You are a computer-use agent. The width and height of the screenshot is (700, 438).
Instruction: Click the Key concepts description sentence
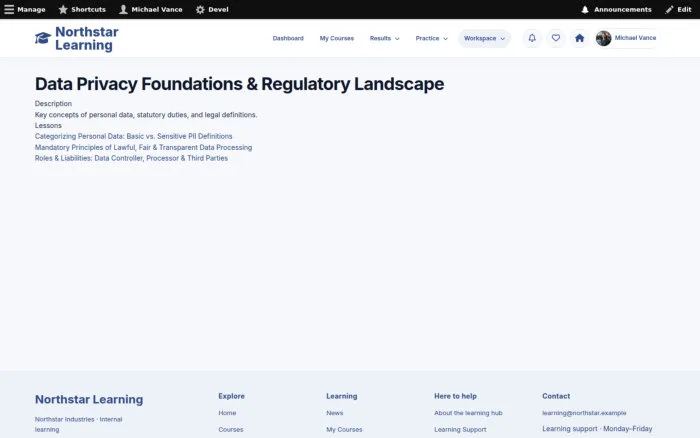[x=146, y=115]
